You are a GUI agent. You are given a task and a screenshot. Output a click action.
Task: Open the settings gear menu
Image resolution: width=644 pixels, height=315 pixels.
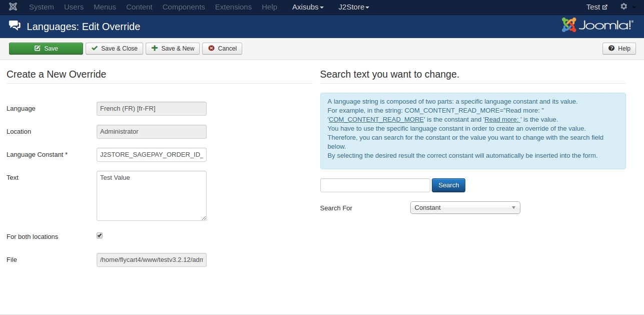click(x=626, y=7)
